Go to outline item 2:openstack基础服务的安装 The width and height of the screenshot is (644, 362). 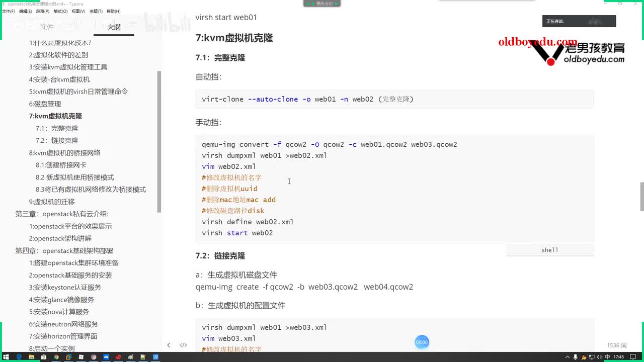[70, 275]
